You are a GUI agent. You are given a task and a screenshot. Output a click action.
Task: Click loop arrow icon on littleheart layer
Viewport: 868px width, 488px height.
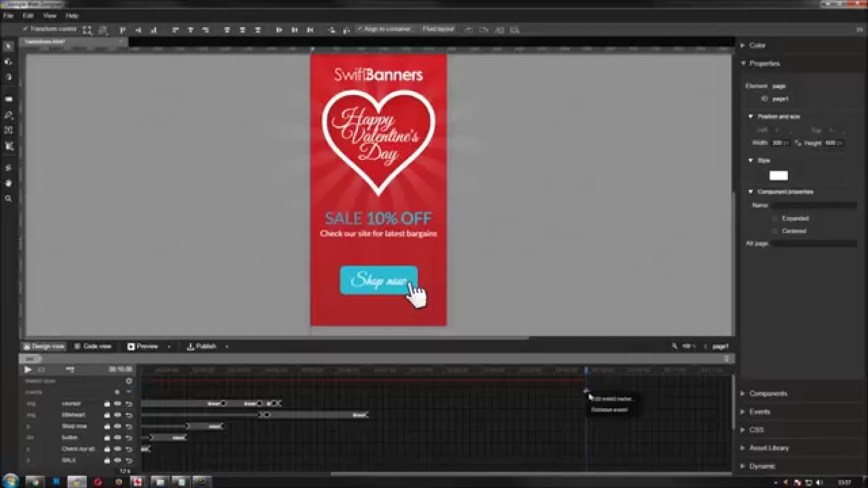(x=128, y=415)
